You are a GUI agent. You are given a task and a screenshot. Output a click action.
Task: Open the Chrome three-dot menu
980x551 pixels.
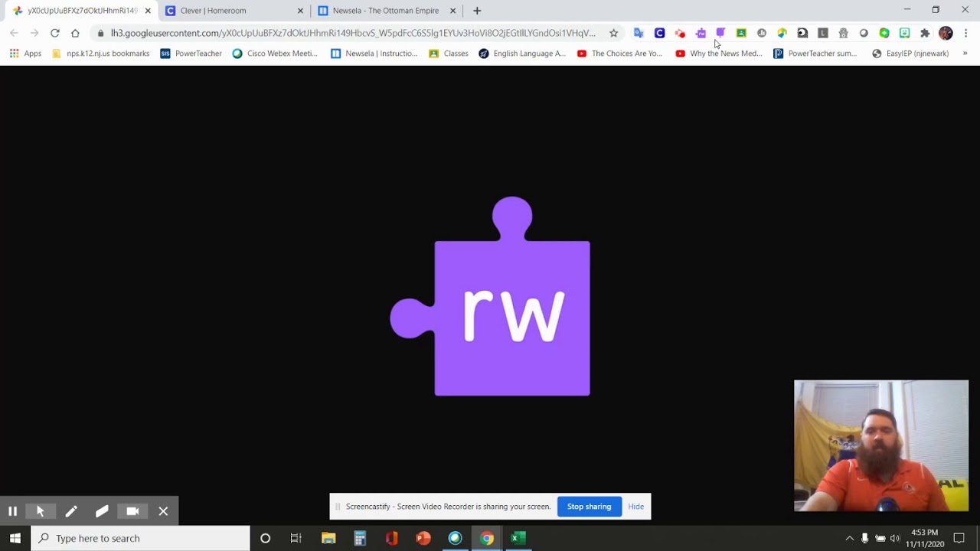coord(966,33)
